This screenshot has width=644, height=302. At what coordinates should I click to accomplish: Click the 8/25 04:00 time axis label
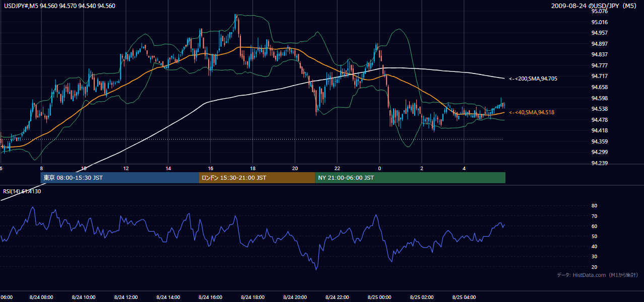click(x=465, y=297)
